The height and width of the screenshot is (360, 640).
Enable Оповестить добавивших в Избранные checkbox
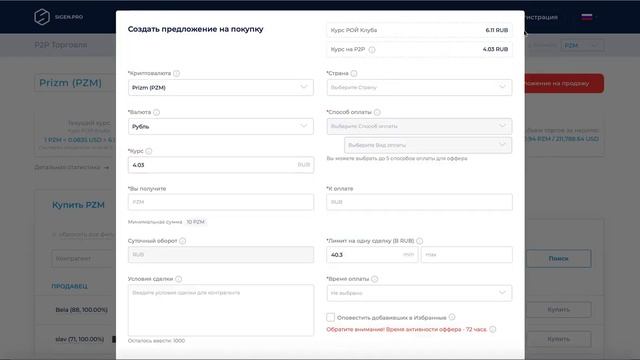coord(330,317)
